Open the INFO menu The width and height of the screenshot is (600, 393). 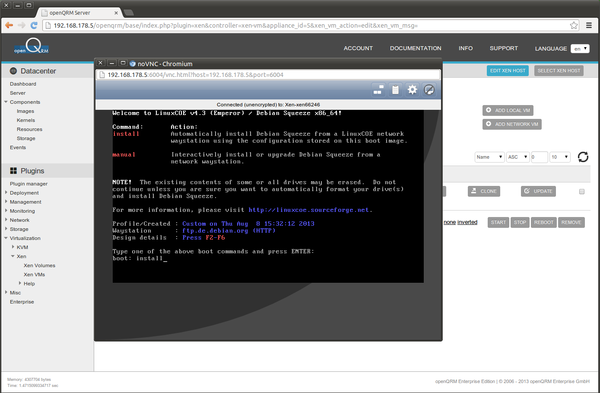click(465, 48)
